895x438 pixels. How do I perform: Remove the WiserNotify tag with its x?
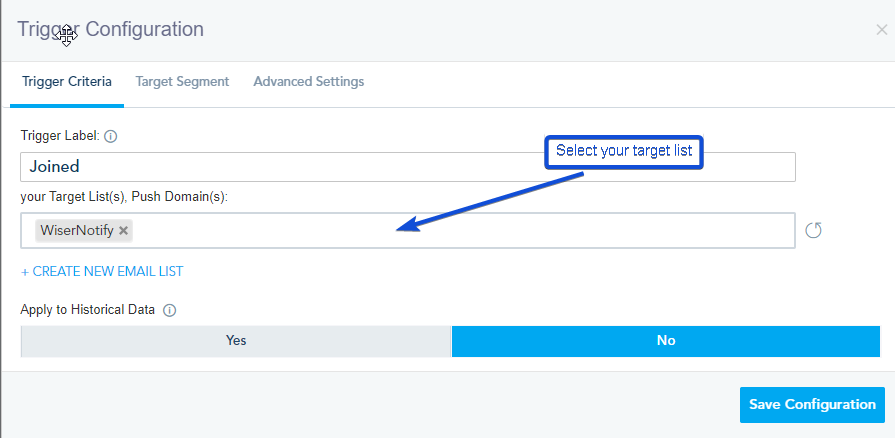[x=123, y=231]
